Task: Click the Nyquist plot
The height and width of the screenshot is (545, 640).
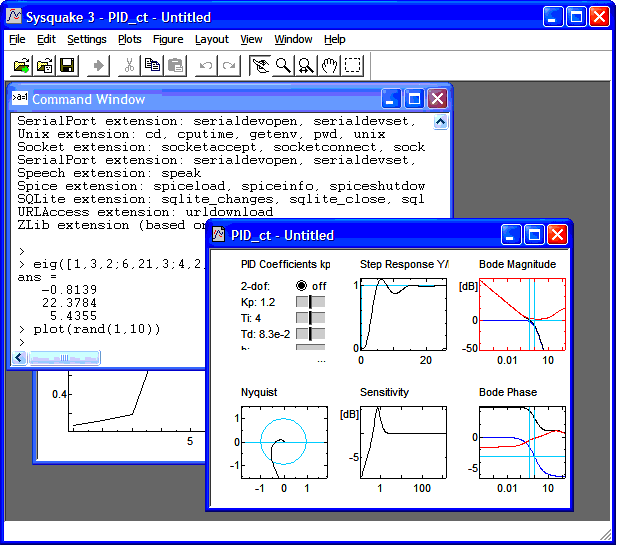Action: pyautogui.click(x=284, y=442)
